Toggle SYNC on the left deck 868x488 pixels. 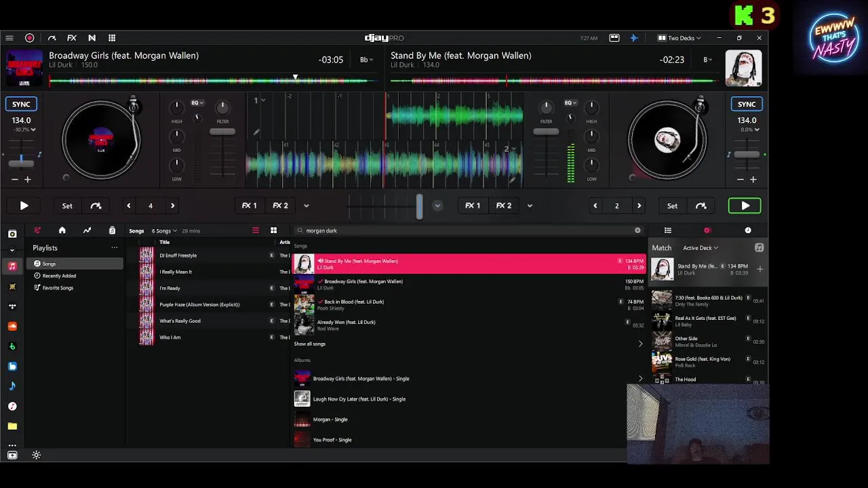tap(21, 104)
